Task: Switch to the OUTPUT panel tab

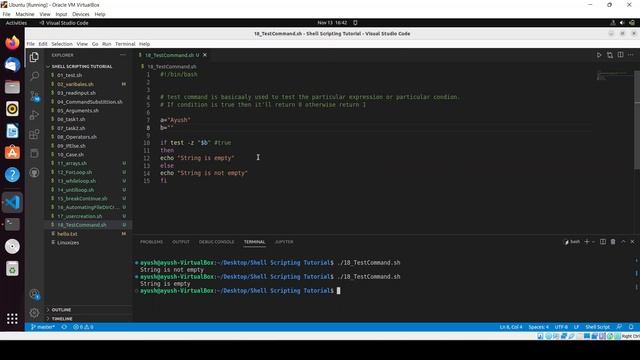Action: (181, 242)
